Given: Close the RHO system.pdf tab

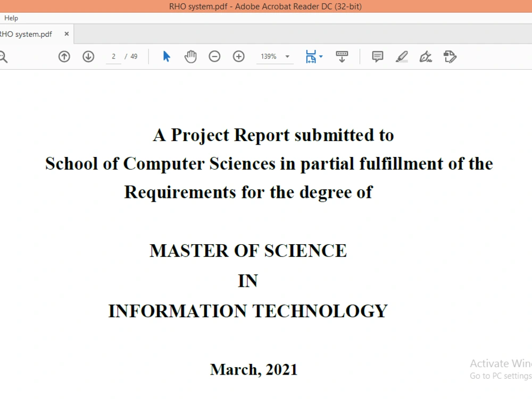Looking at the screenshot, I should pos(66,34).
